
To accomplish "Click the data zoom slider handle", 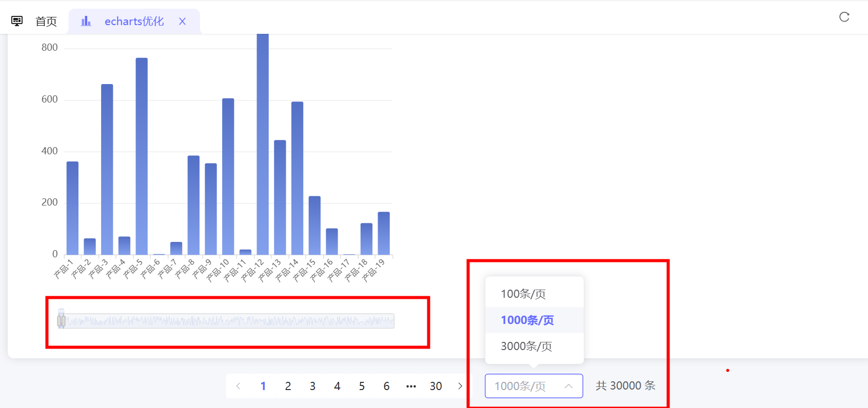I will pyautogui.click(x=61, y=321).
